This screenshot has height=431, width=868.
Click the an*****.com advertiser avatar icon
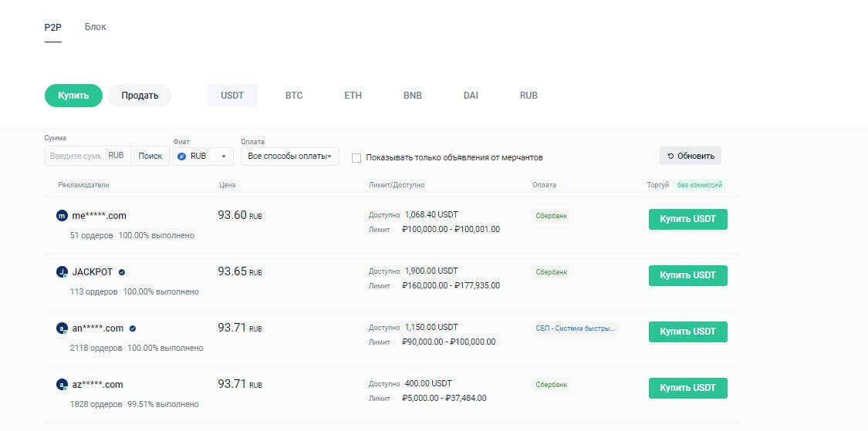(x=62, y=328)
